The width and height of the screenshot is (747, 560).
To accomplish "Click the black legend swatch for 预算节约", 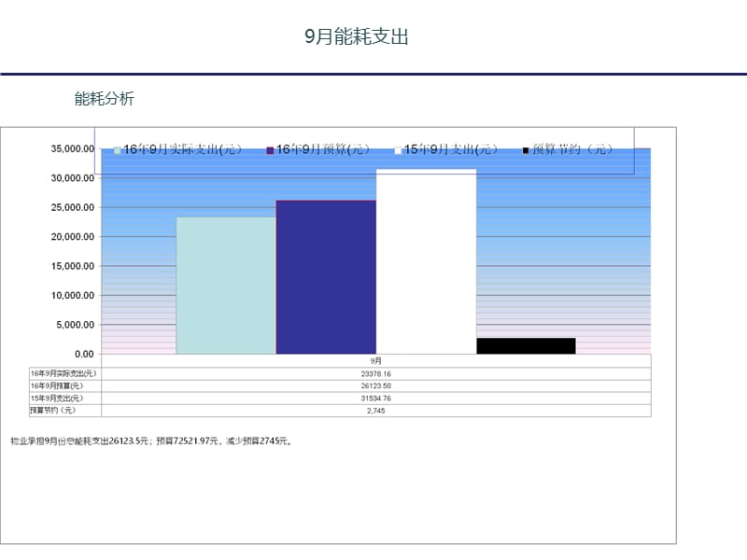I will pyautogui.click(x=526, y=150).
